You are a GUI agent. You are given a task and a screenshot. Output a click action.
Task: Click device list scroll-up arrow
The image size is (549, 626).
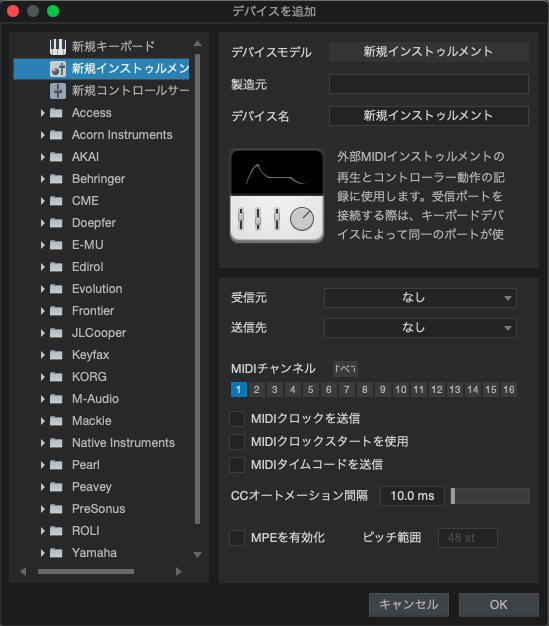point(197,43)
